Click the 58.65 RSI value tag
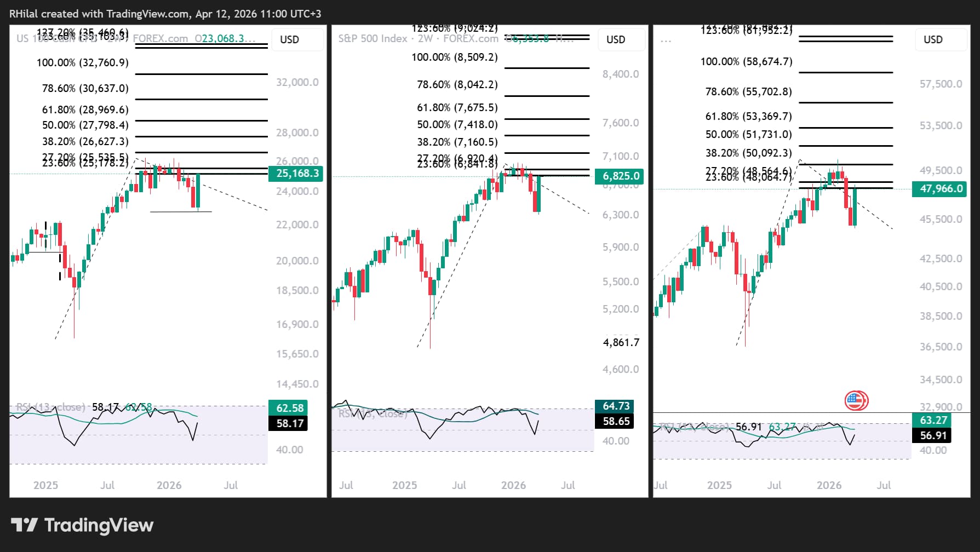 pos(615,421)
